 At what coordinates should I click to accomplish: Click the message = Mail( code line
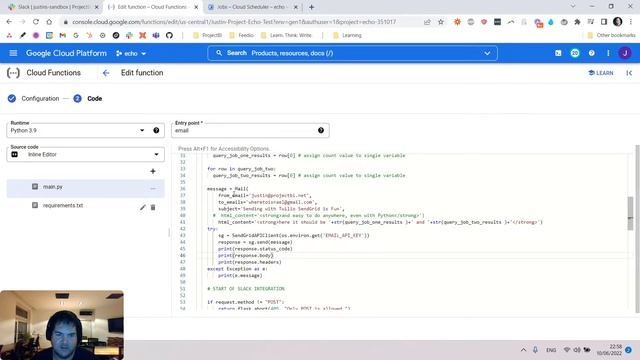pyautogui.click(x=227, y=189)
